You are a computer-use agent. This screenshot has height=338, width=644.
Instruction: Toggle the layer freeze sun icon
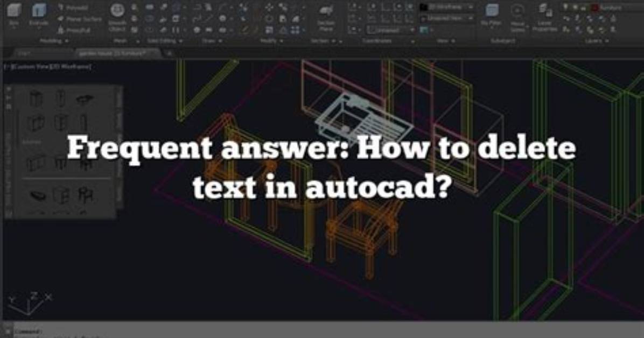coord(575,8)
